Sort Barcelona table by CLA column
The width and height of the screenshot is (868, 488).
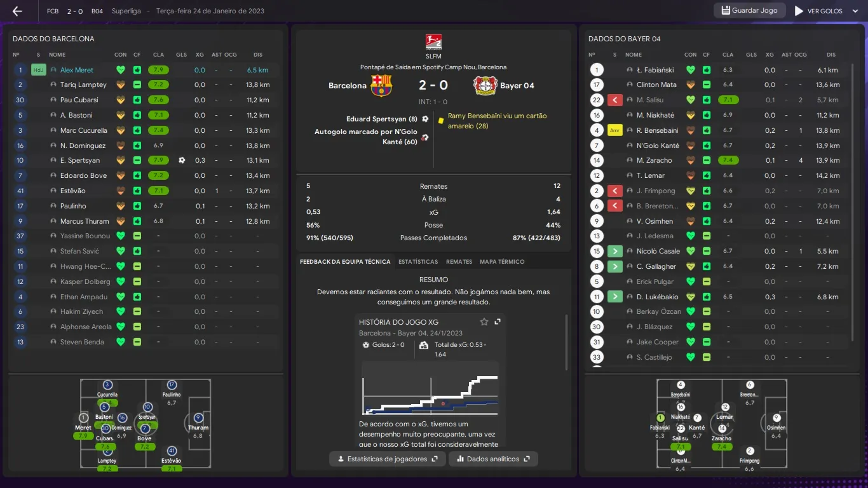[158, 55]
